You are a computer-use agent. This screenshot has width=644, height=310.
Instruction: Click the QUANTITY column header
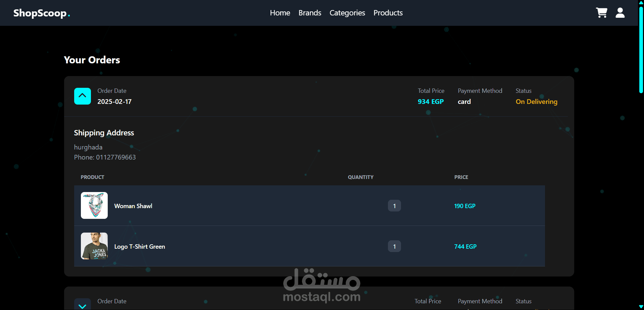click(x=360, y=177)
